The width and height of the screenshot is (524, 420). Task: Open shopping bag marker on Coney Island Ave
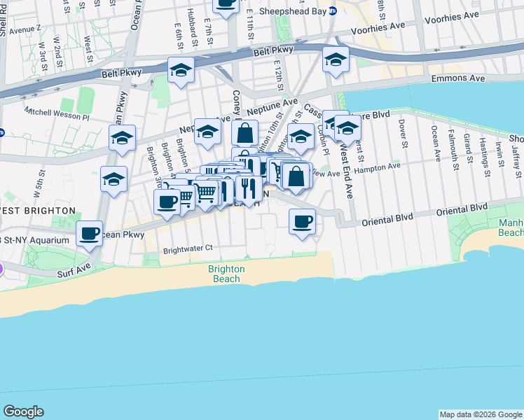[245, 133]
